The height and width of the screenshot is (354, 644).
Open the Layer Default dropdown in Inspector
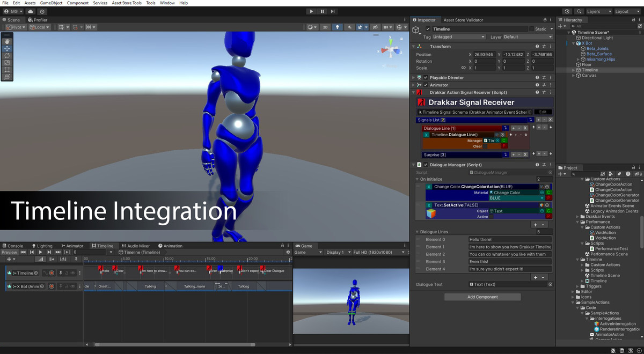pyautogui.click(x=528, y=37)
